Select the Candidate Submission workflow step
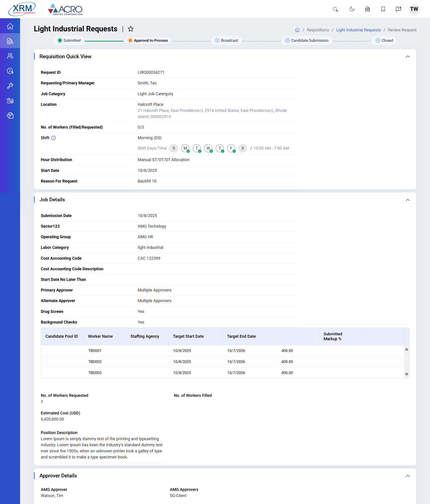This screenshot has height=504, width=430. pos(307,41)
